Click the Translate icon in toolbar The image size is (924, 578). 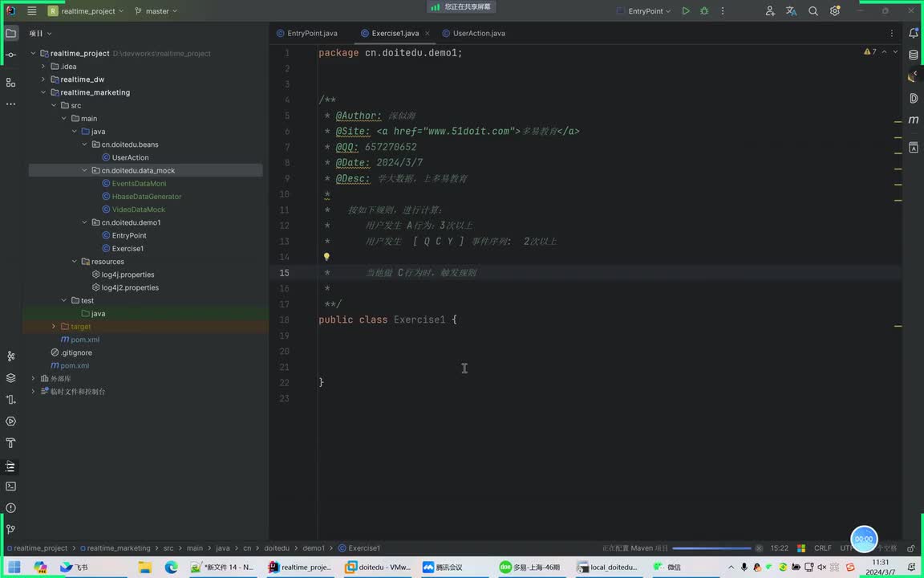791,10
